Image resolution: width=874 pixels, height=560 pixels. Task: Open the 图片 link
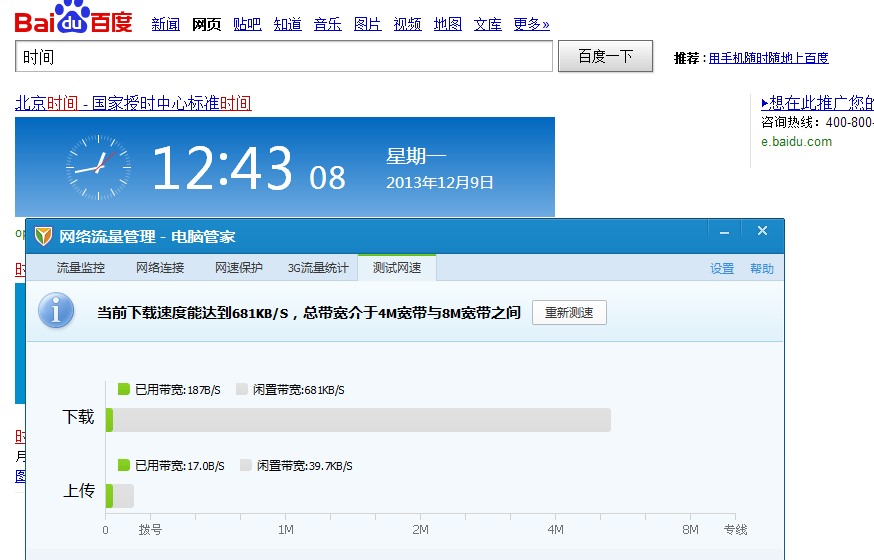point(368,24)
